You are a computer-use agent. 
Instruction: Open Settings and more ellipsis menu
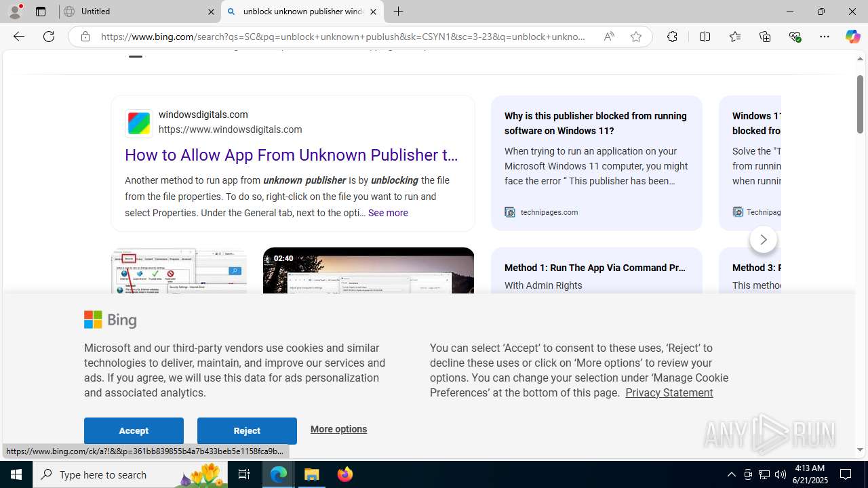[825, 37]
